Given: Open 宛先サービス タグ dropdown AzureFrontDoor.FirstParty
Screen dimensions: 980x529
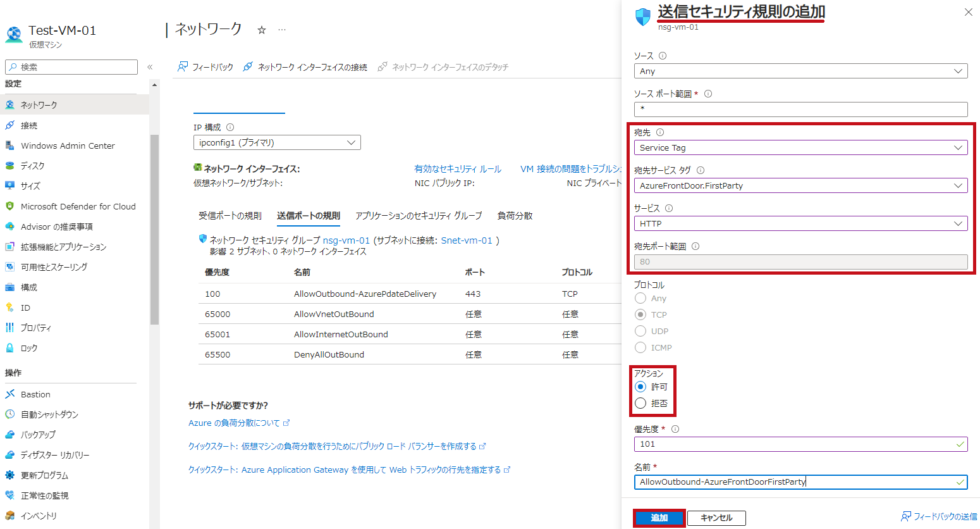Looking at the screenshot, I should point(800,185).
